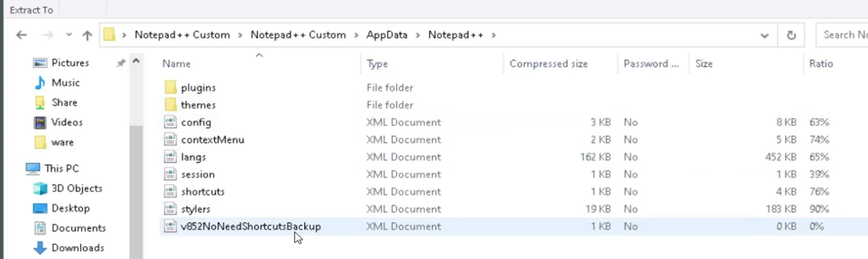Screen dimensions: 868x259
Task: Sort by Size column header
Action: (704, 63)
